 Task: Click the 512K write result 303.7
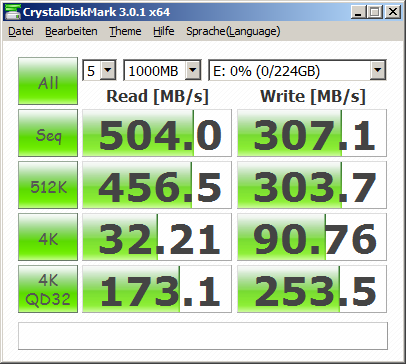point(312,185)
